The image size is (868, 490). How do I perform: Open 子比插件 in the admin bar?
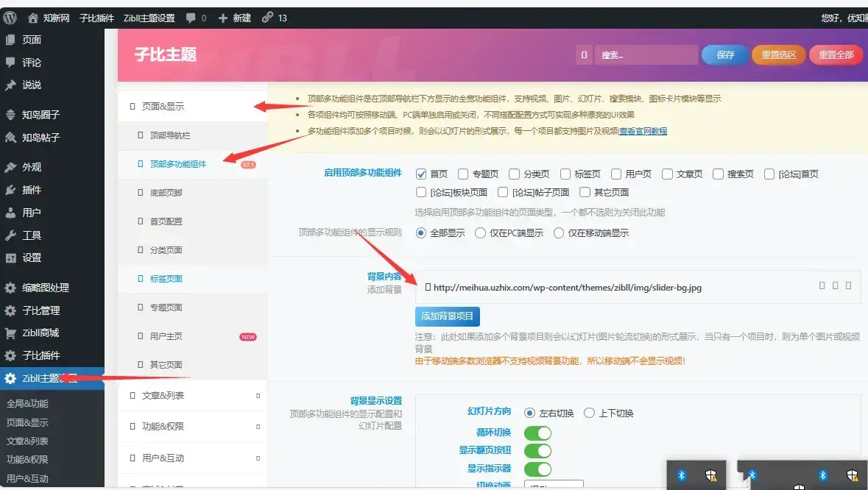coord(97,18)
